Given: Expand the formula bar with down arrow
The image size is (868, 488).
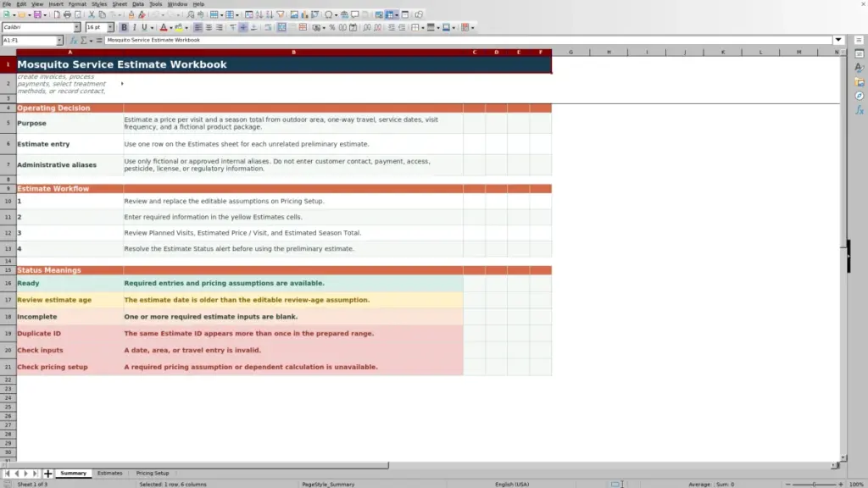Looking at the screenshot, I should 838,40.
